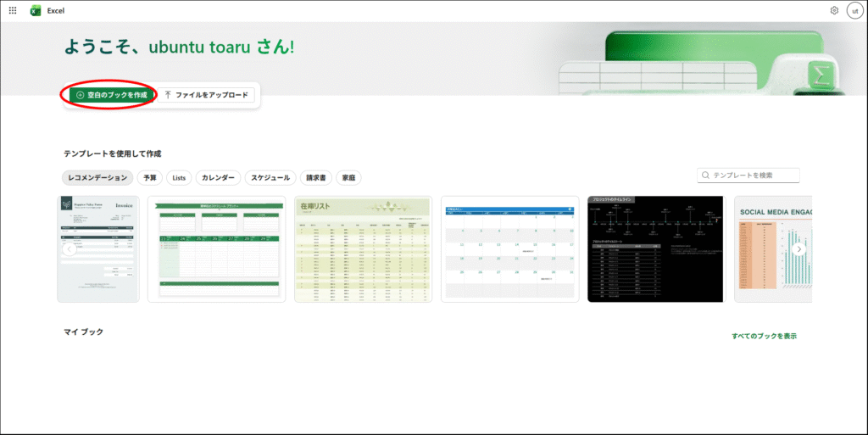Select the スケジュール filter tab
The image size is (868, 435).
(271, 178)
